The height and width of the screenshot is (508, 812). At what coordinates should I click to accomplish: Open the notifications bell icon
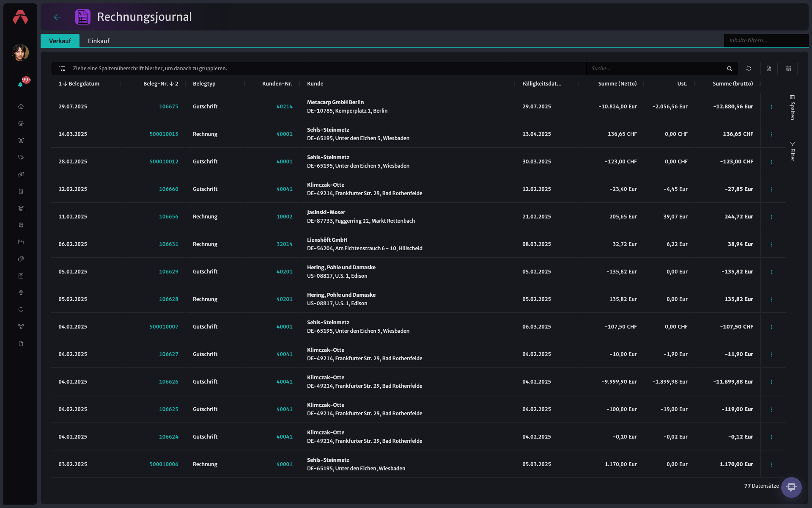(20, 84)
